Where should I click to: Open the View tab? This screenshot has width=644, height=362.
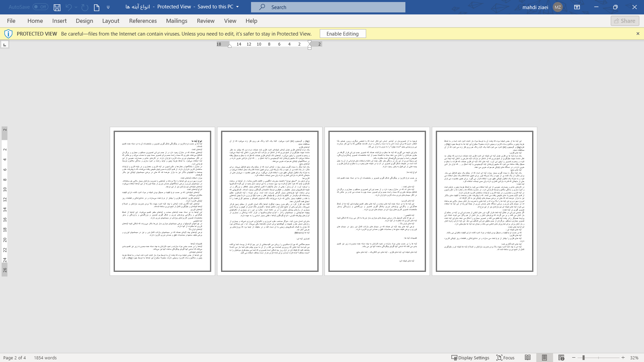tap(230, 21)
